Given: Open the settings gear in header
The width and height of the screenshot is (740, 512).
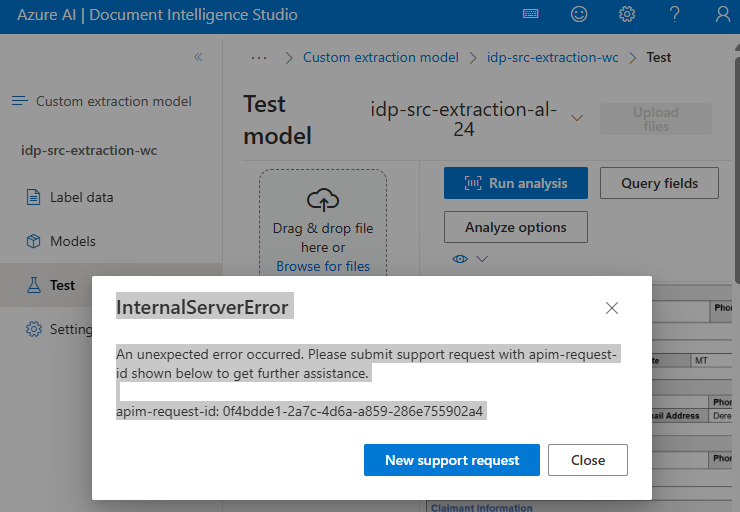Looking at the screenshot, I should point(627,14).
